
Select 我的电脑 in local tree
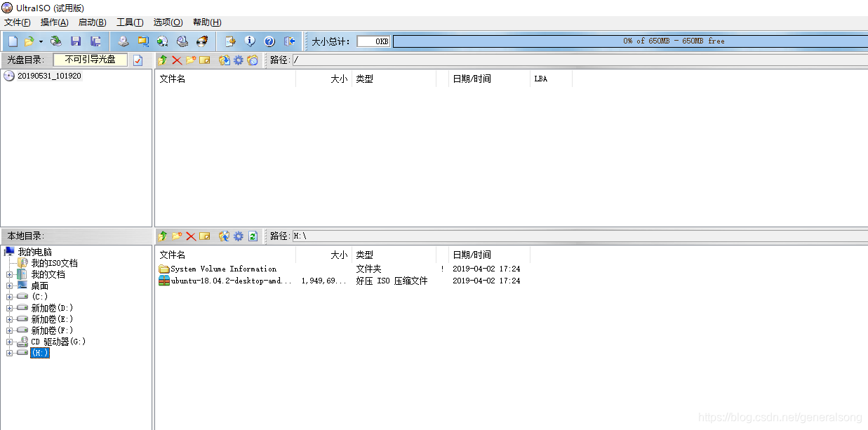[x=35, y=252]
